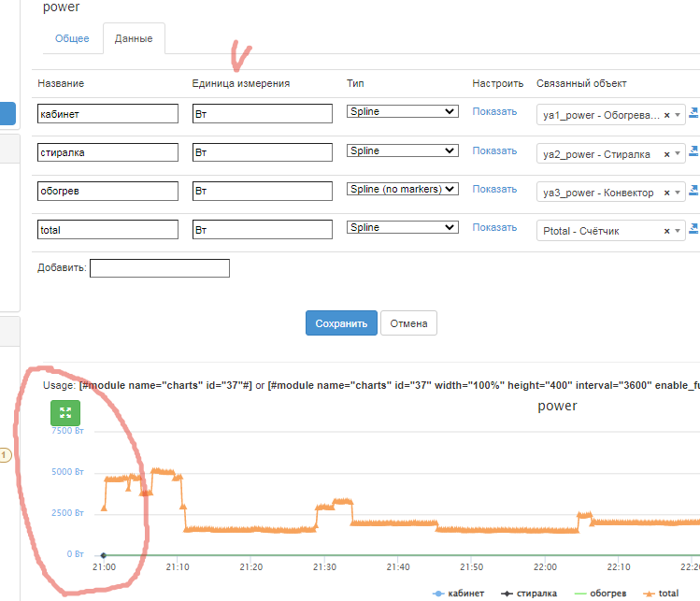
Task: Click Показать link for total row
Action: coord(494,228)
